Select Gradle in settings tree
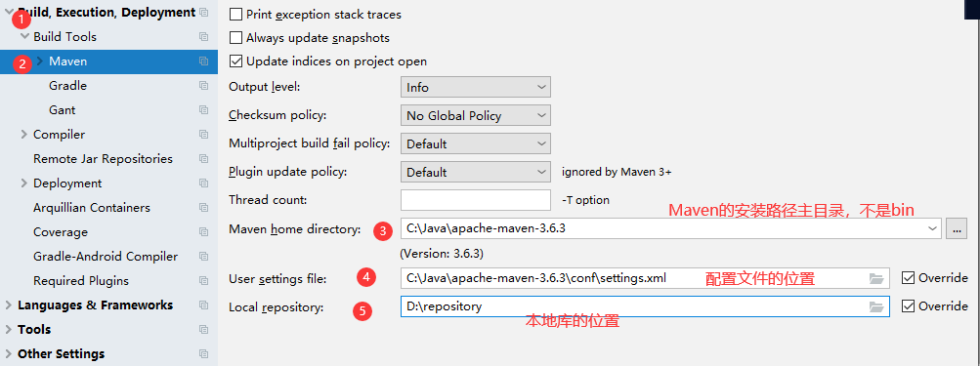The image size is (980, 366). (x=67, y=86)
